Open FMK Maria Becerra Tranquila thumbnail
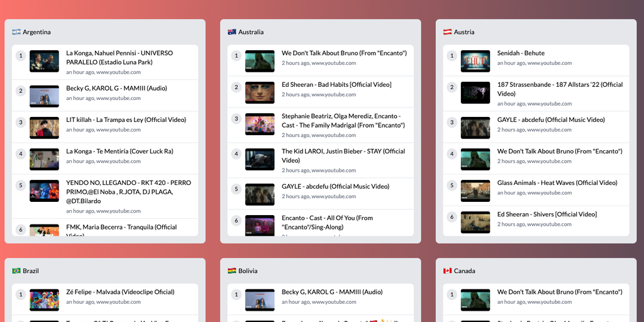The width and height of the screenshot is (644, 322). 45,230
